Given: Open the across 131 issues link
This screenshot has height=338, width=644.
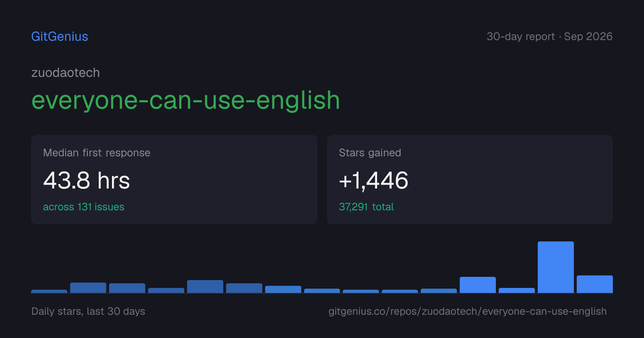Looking at the screenshot, I should [84, 207].
